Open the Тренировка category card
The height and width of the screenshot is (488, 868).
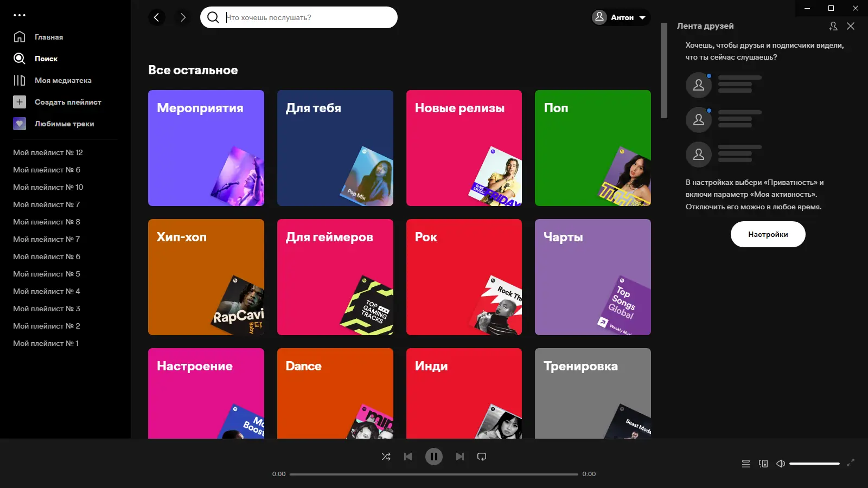coord(593,393)
